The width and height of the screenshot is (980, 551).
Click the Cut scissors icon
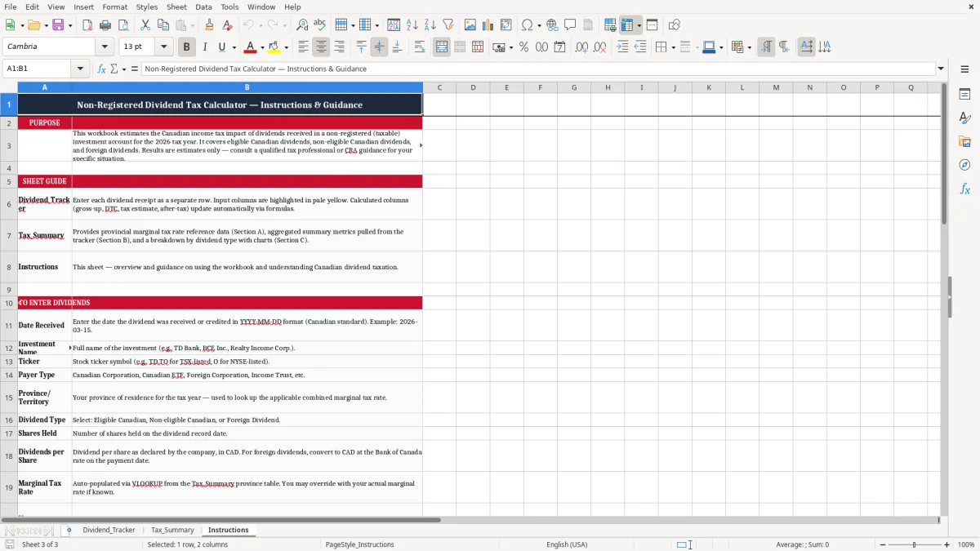[145, 25]
